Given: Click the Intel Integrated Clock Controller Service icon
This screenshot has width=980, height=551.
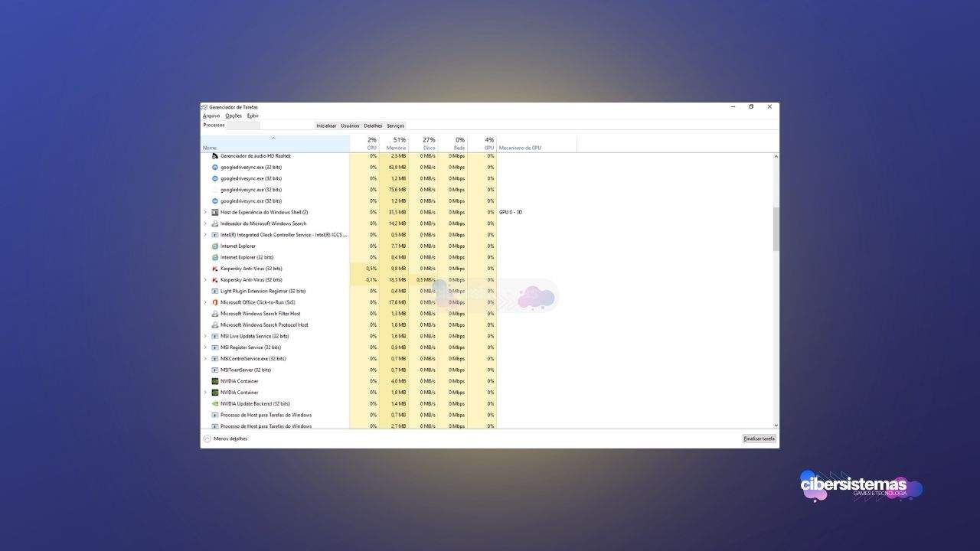Looking at the screenshot, I should [x=215, y=235].
